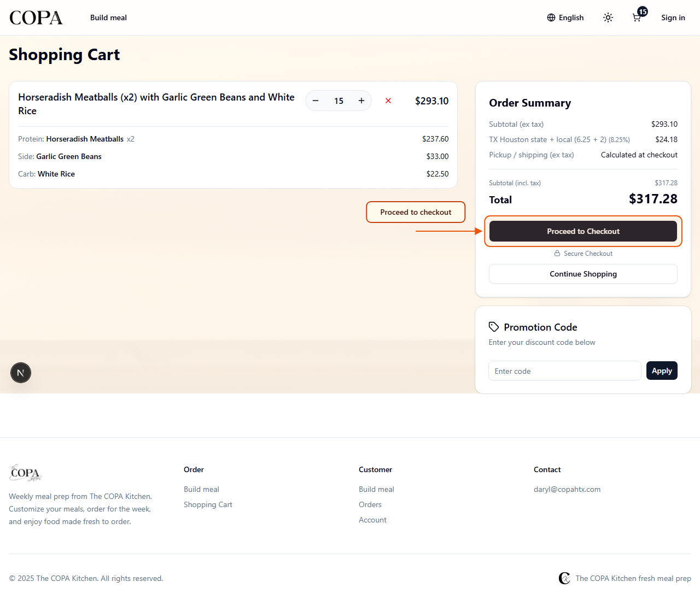Apply the entered promotion code
700x611 pixels.
click(662, 371)
